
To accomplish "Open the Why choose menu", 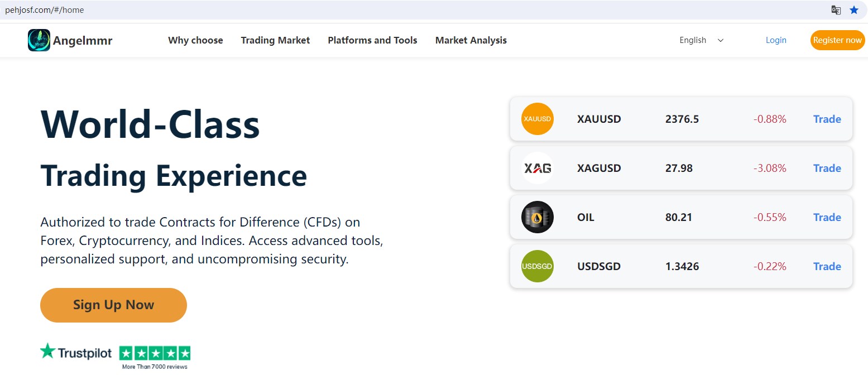I will pyautogui.click(x=195, y=40).
